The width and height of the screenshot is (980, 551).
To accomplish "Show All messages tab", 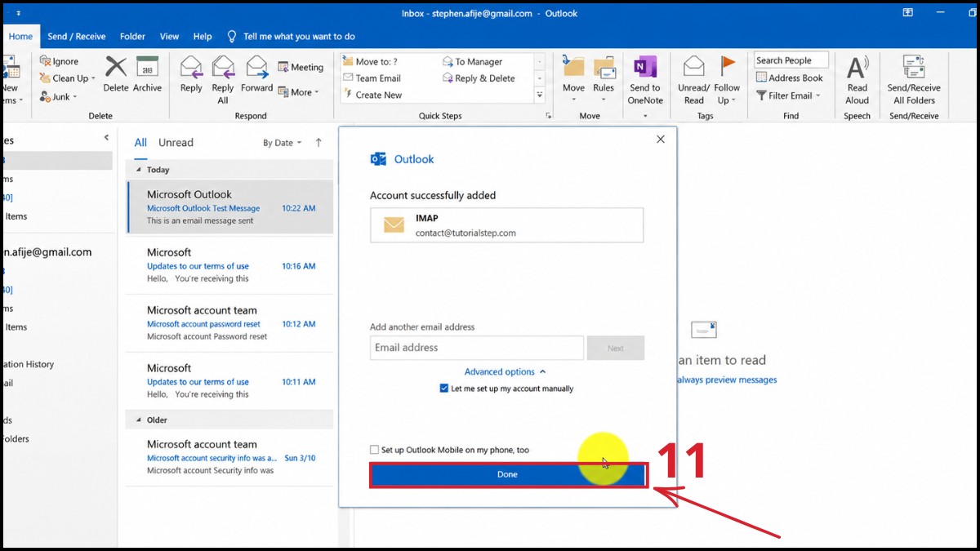I will pos(140,143).
